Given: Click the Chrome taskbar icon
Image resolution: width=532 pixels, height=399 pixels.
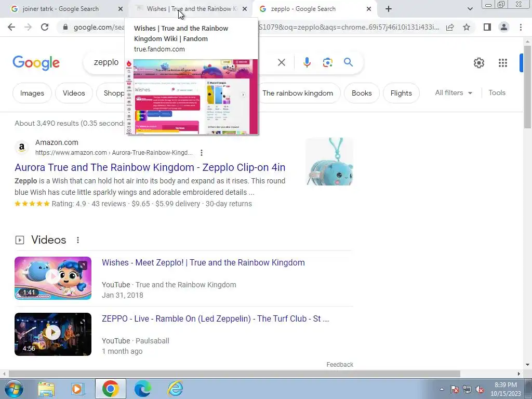Looking at the screenshot, I should tap(110, 389).
